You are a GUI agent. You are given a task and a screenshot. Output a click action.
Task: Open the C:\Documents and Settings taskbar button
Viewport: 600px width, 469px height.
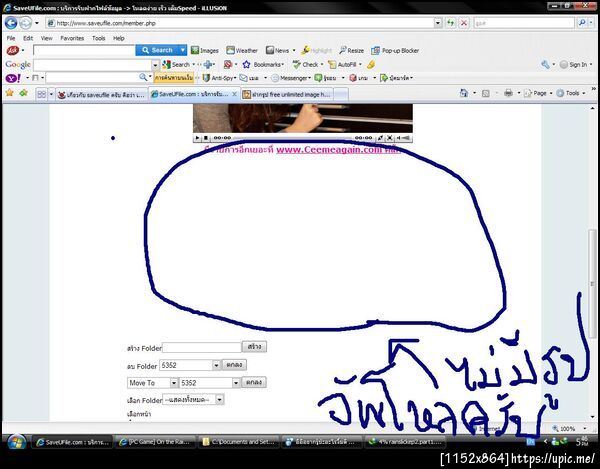coord(239,442)
